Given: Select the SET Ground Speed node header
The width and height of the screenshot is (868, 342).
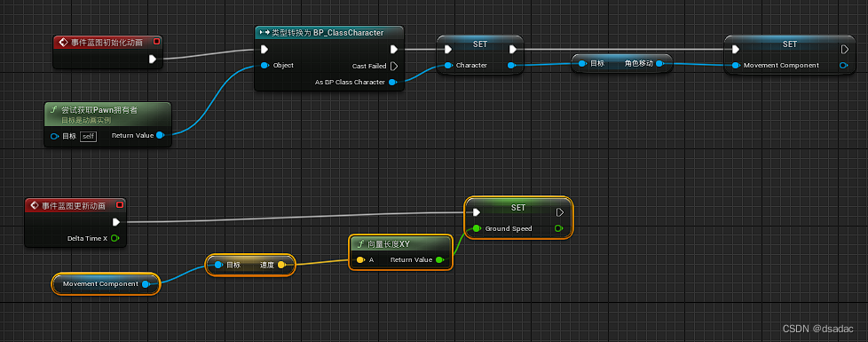Looking at the screenshot, I should (518, 207).
